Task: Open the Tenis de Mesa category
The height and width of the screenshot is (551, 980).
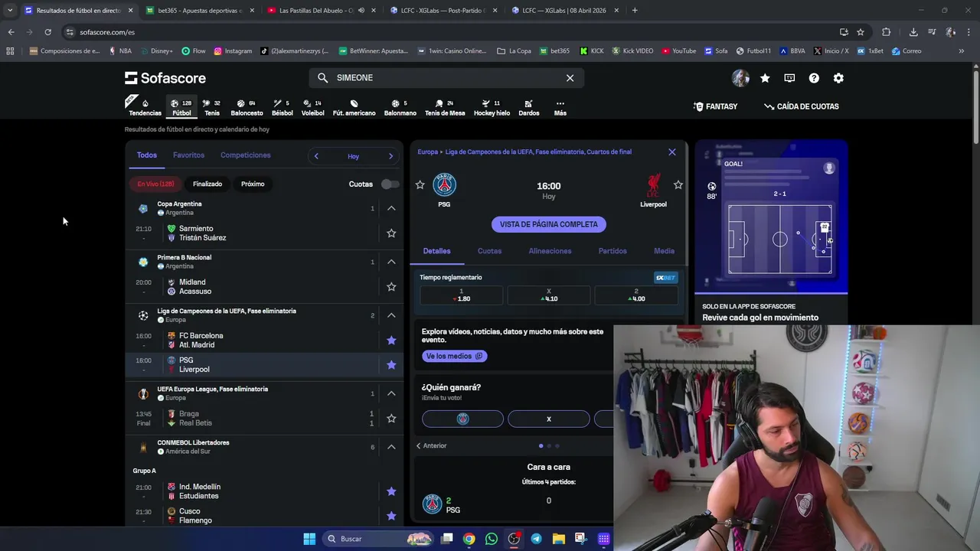Action: [x=445, y=107]
